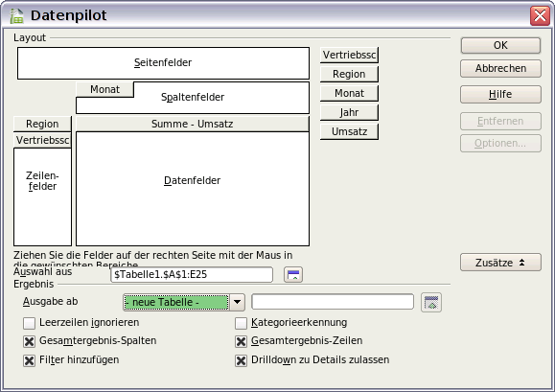Click Abbrechen to cancel
The width and height of the screenshot is (555, 392).
coord(500,68)
